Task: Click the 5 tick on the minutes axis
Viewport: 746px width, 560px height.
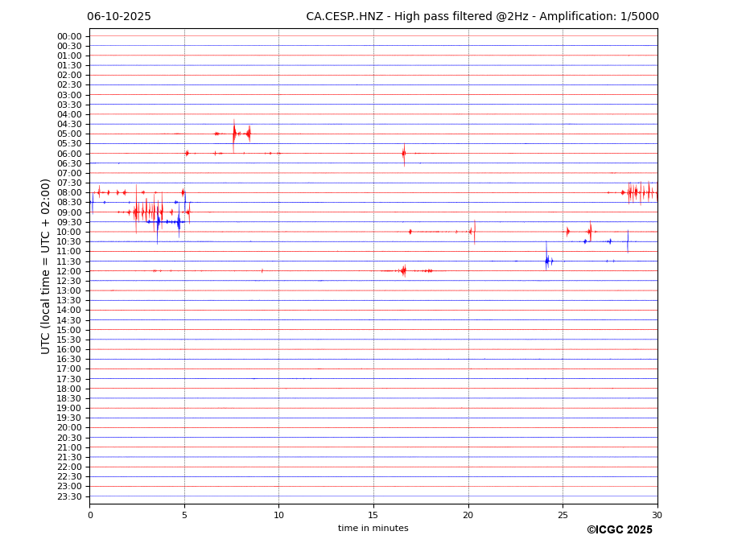Action: (x=184, y=515)
